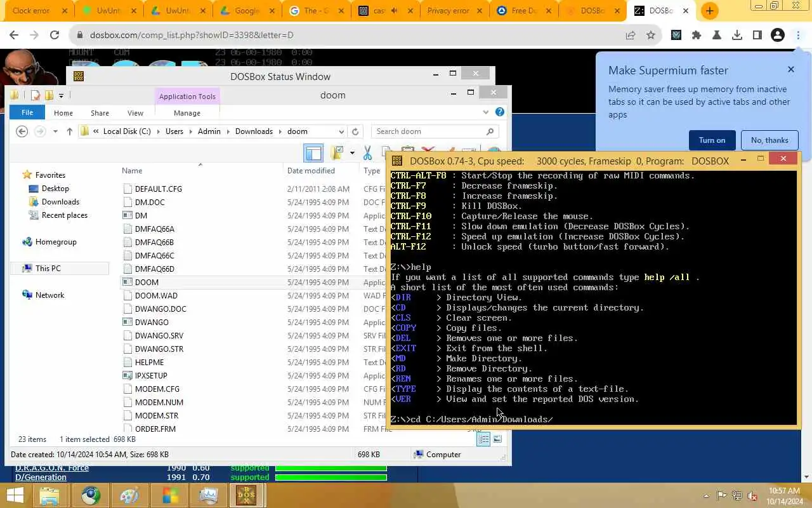Open the browser three-dot menu
This screenshot has width=812, height=508.
[x=798, y=36]
